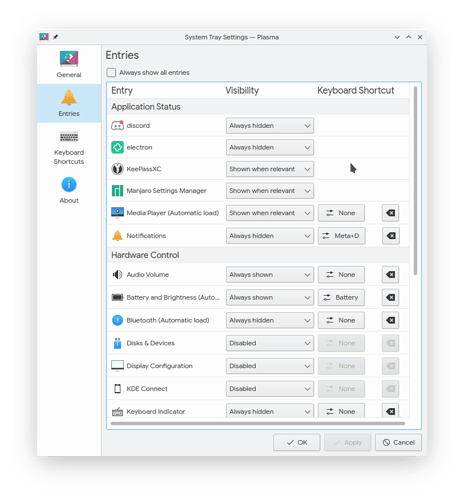
Task: Open the Keyboard Shortcuts page
Action: coord(69,148)
